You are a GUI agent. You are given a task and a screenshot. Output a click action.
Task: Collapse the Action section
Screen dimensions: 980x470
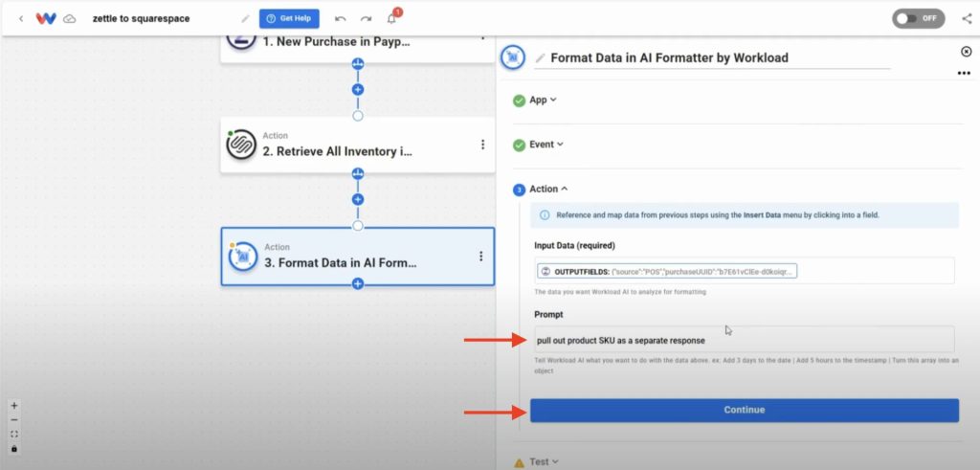pyautogui.click(x=548, y=189)
